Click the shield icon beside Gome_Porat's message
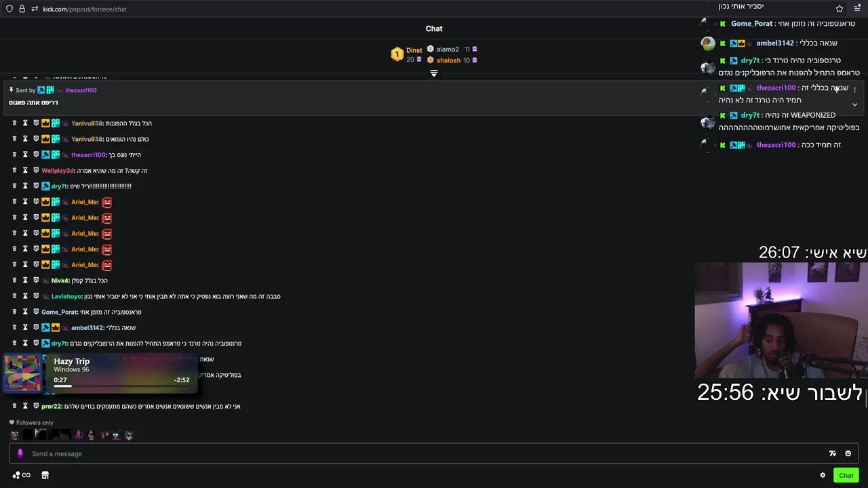The image size is (868, 488). click(36, 312)
